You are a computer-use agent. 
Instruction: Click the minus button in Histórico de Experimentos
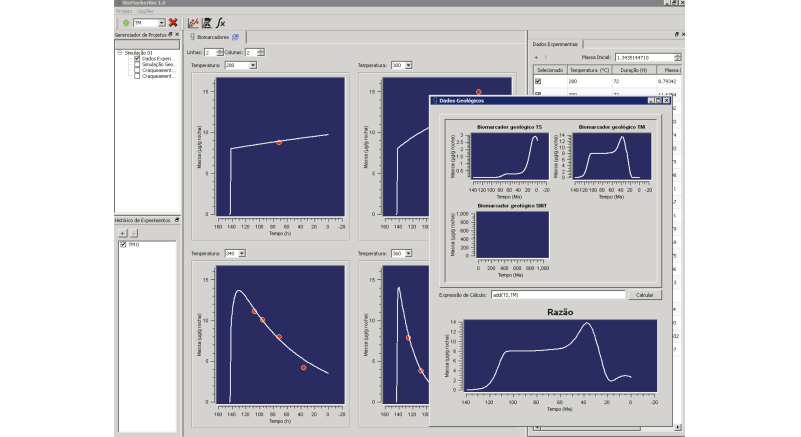[134, 233]
